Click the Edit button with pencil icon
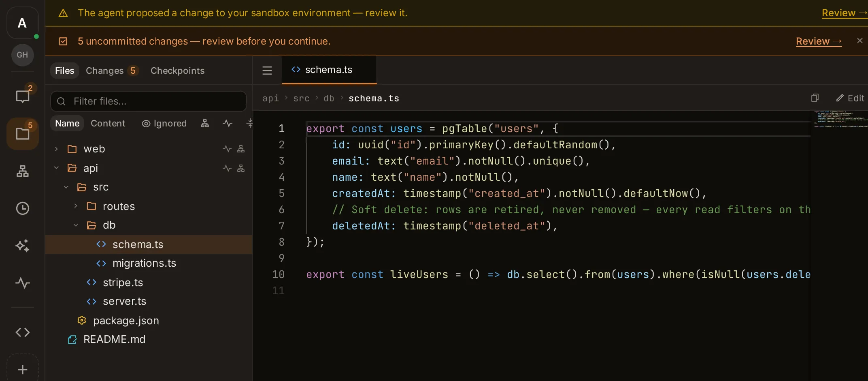The image size is (868, 381). 850,98
